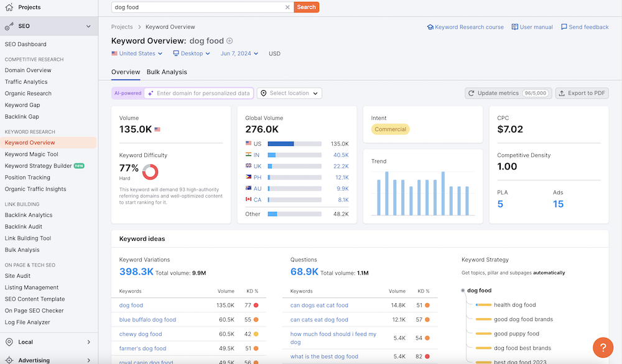
Task: Clear the search box with X icon
Action: click(x=287, y=7)
